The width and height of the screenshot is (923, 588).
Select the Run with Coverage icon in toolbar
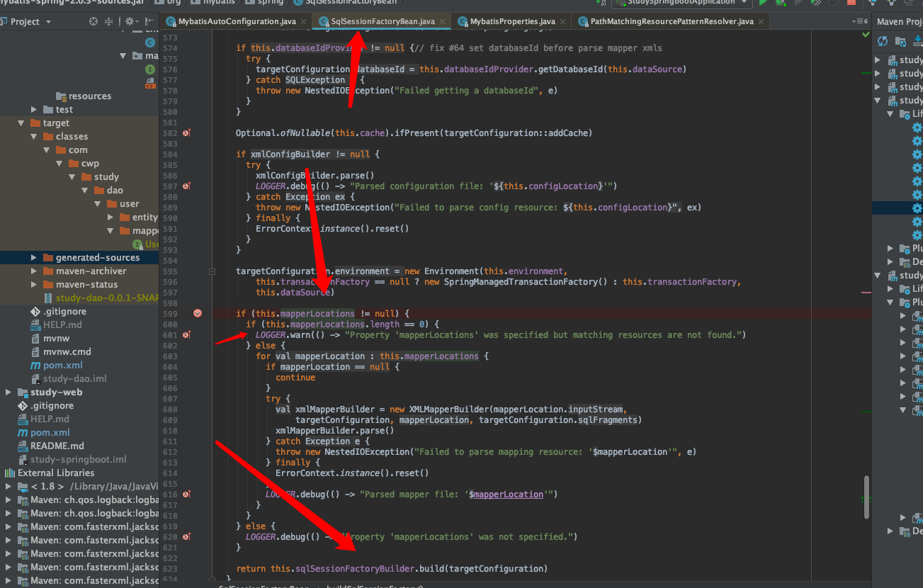click(815, 4)
